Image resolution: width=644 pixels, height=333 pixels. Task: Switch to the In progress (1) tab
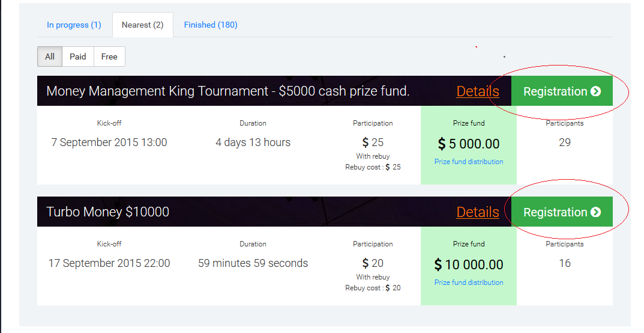(x=74, y=25)
